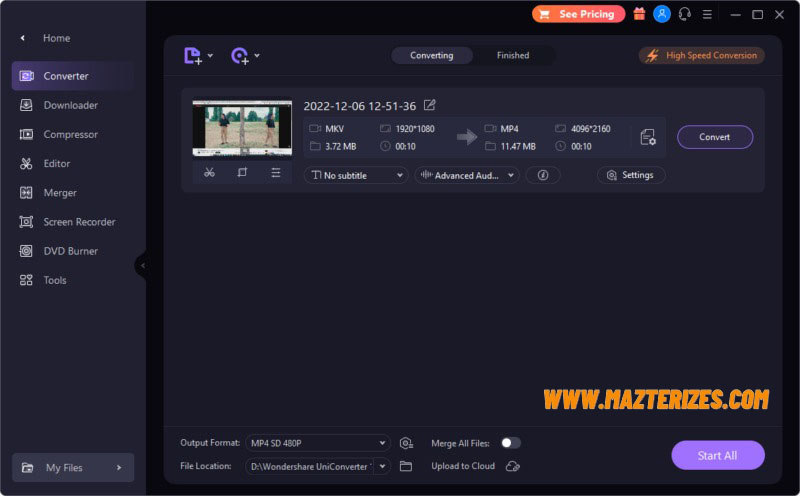Image resolution: width=800 pixels, height=496 pixels.
Task: Click the Add Files icon
Action: [193, 55]
